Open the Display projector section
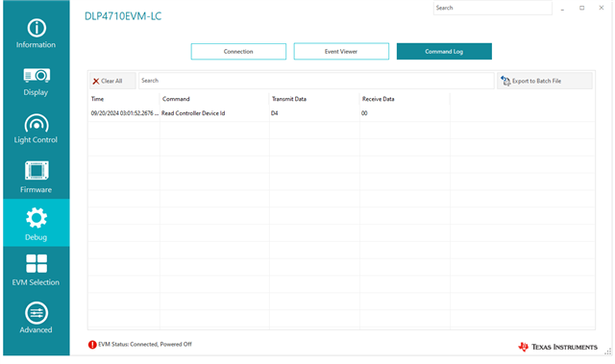 click(x=37, y=82)
